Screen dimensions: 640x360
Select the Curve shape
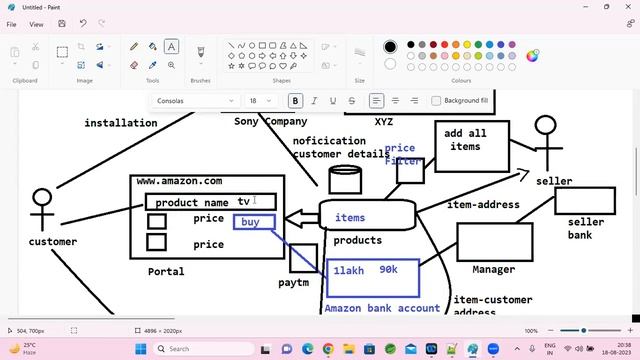(242, 45)
